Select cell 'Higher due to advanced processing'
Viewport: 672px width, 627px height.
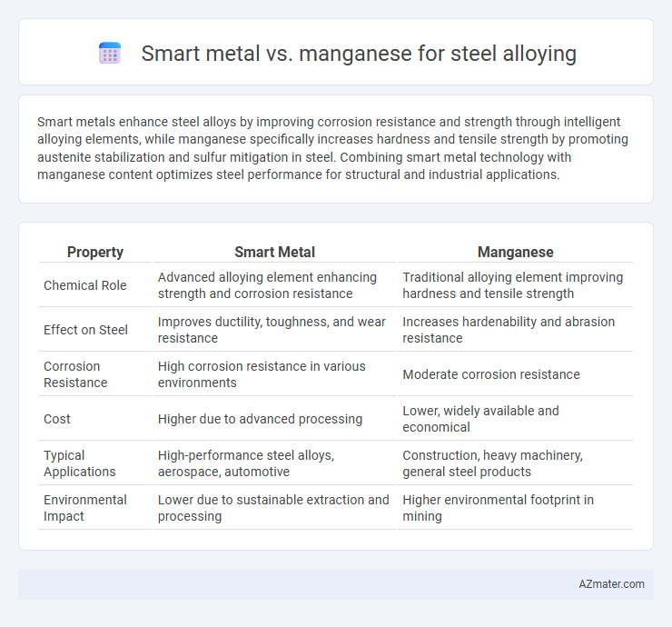tap(275, 419)
